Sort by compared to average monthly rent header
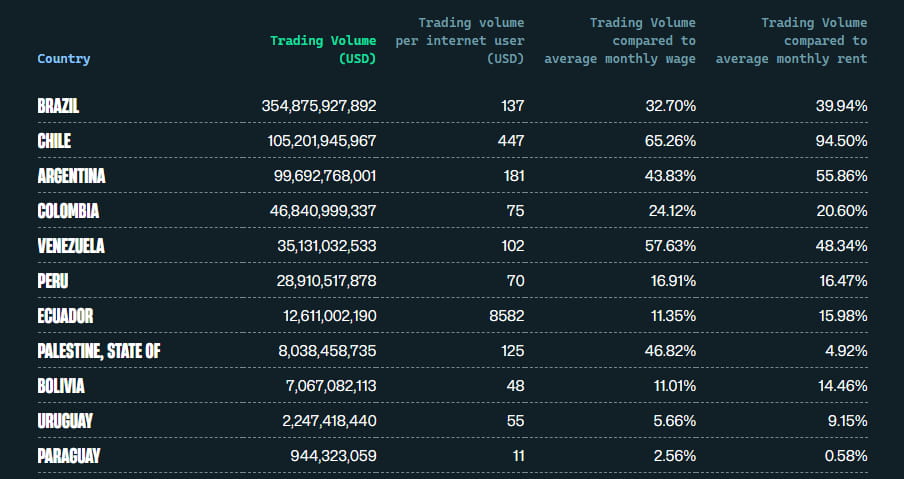Screen dimensions: 904x479 pos(792,40)
